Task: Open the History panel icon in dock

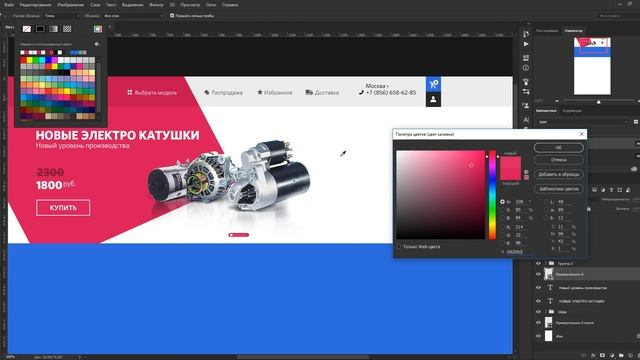Action: click(526, 34)
